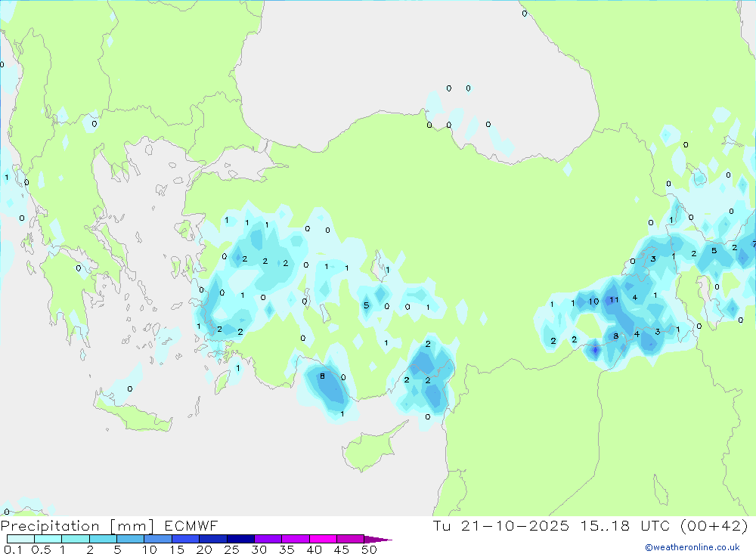Screen dimensions: 756x554
Task: Select the 2–5 mm legend color swatch
Action: (103, 539)
